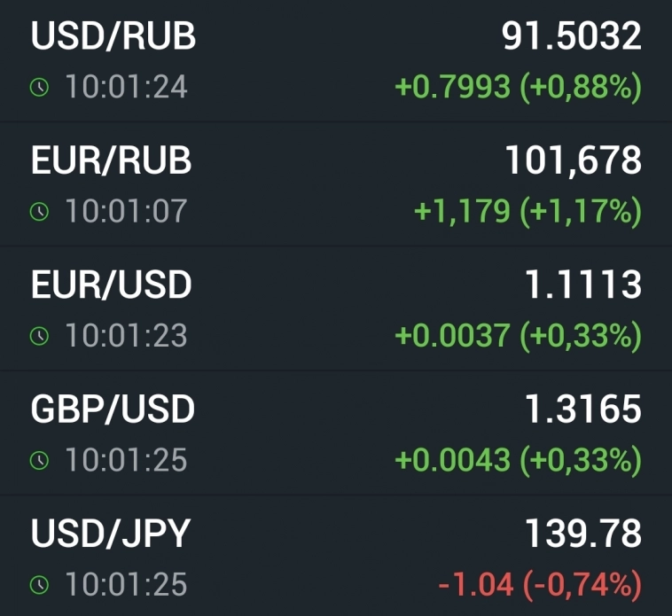Screen dimensions: 672x616
Task: Click the clock icon beside EUR/USD time
Action: tap(39, 336)
